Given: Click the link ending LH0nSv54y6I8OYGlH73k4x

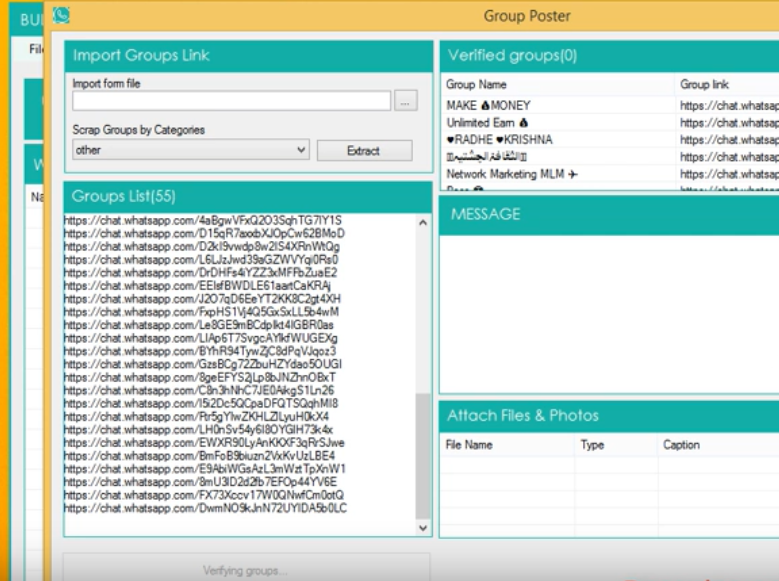Looking at the screenshot, I should pyautogui.click(x=198, y=429).
